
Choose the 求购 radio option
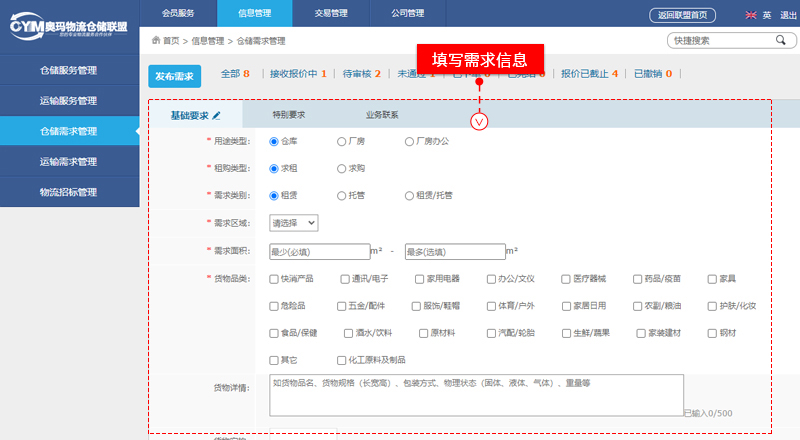pyautogui.click(x=342, y=169)
